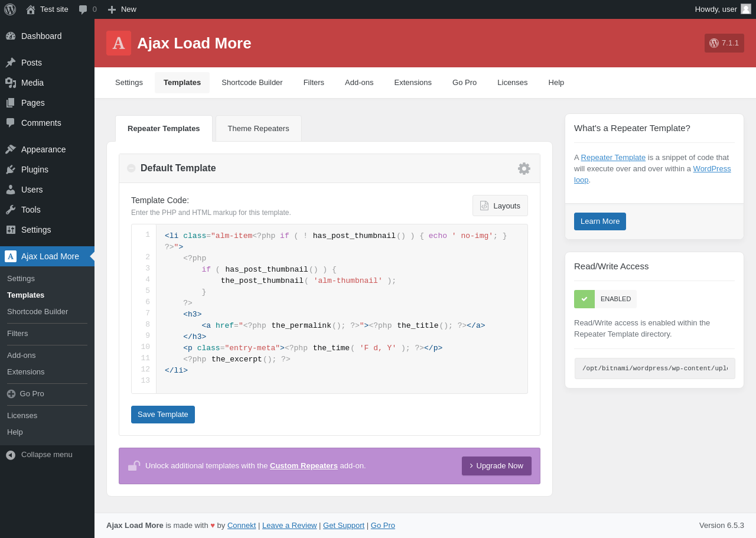Screen dimensions: 756x538
Task: Click the Learn More button
Action: click(x=599, y=221)
